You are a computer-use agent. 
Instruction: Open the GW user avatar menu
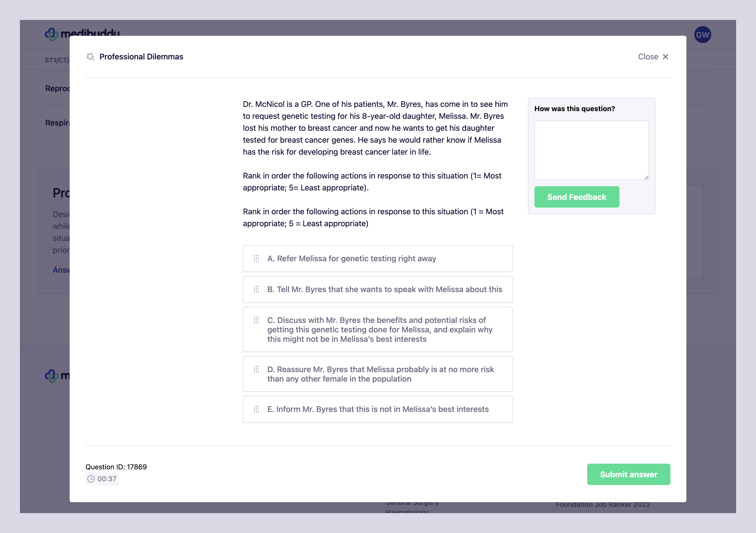pos(702,35)
